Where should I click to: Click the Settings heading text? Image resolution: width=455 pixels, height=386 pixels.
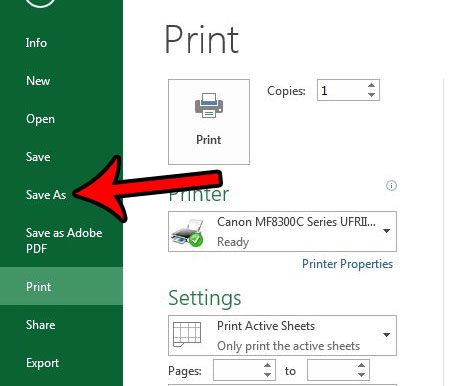click(x=205, y=298)
